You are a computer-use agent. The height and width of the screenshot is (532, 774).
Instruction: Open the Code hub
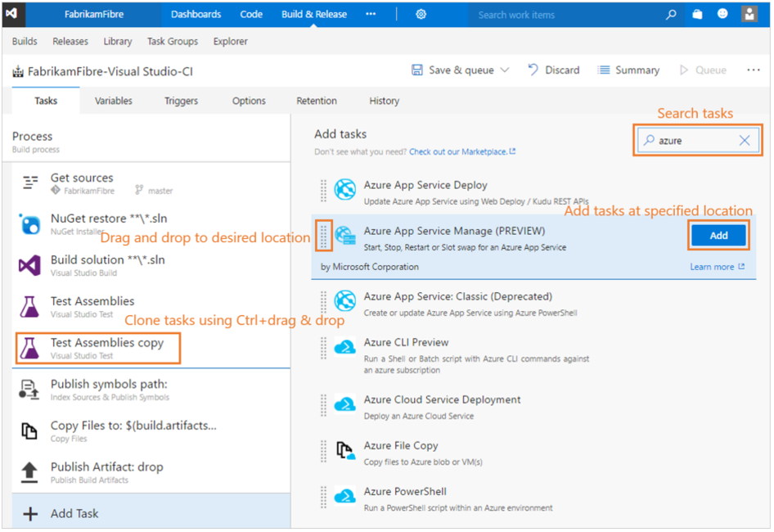(251, 15)
